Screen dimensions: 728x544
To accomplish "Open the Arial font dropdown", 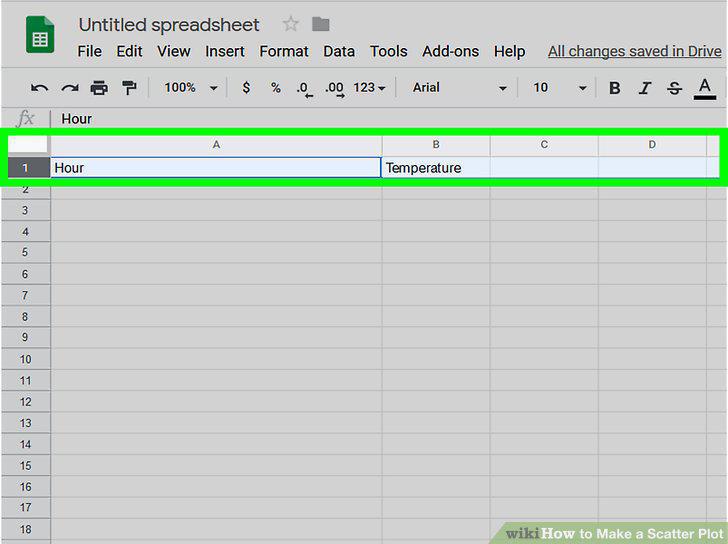I will coord(459,88).
